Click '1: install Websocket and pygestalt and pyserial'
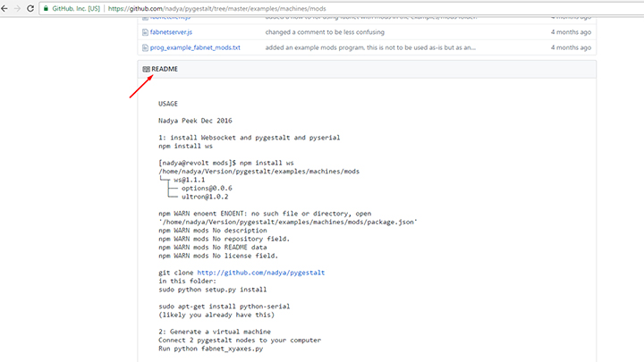Screen dimensions: 644x362 pos(250,138)
